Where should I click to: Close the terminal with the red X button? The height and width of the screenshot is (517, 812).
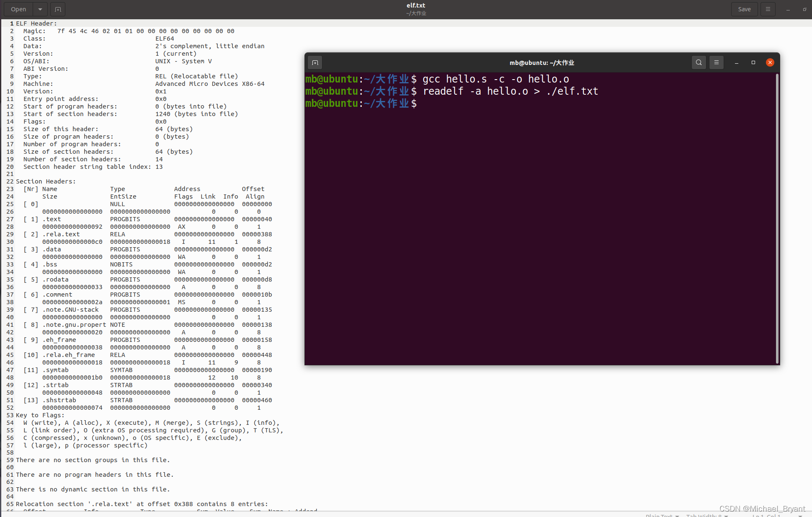[770, 62]
